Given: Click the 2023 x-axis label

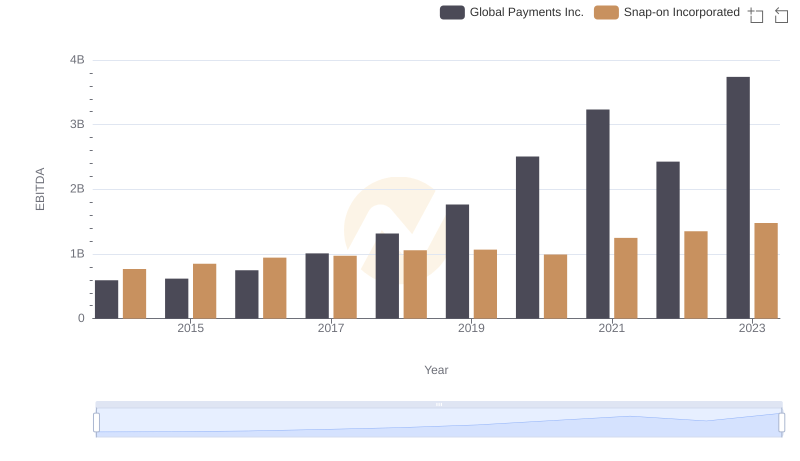Looking at the screenshot, I should coord(752,328).
